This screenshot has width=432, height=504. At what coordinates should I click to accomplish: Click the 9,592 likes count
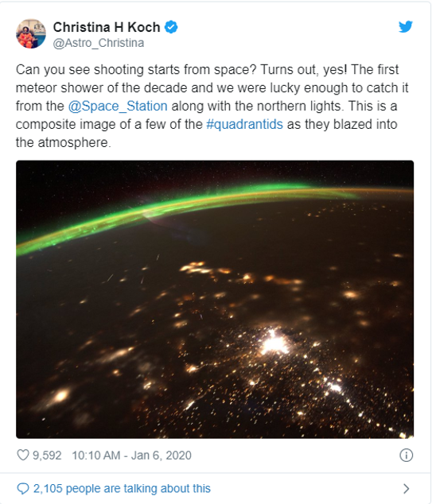tap(47, 456)
